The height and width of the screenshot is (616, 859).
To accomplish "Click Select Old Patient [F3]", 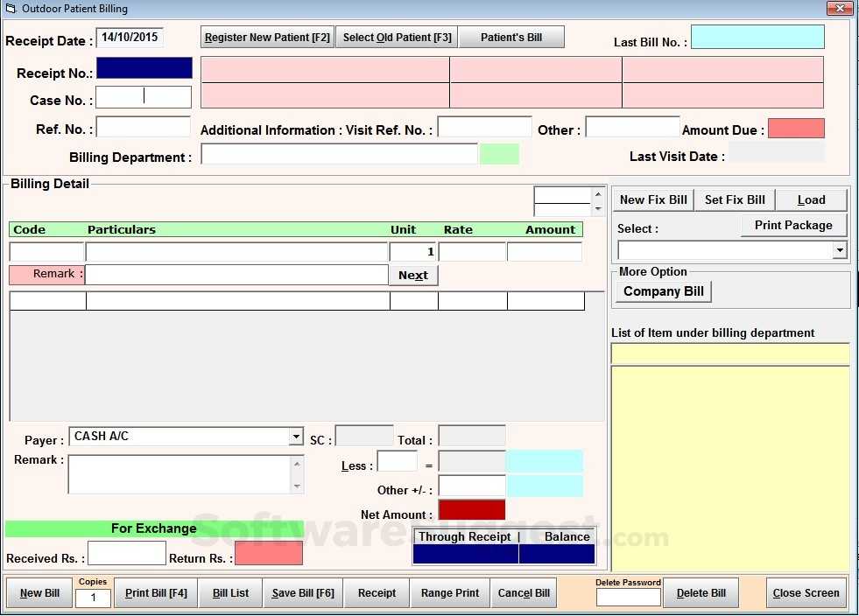I will tap(396, 37).
